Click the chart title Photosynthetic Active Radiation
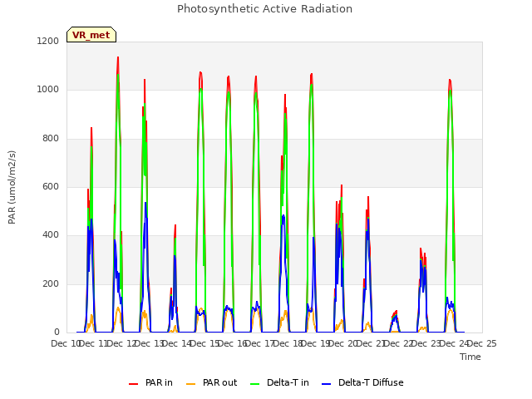The image size is (532, 399). [x=264, y=9]
